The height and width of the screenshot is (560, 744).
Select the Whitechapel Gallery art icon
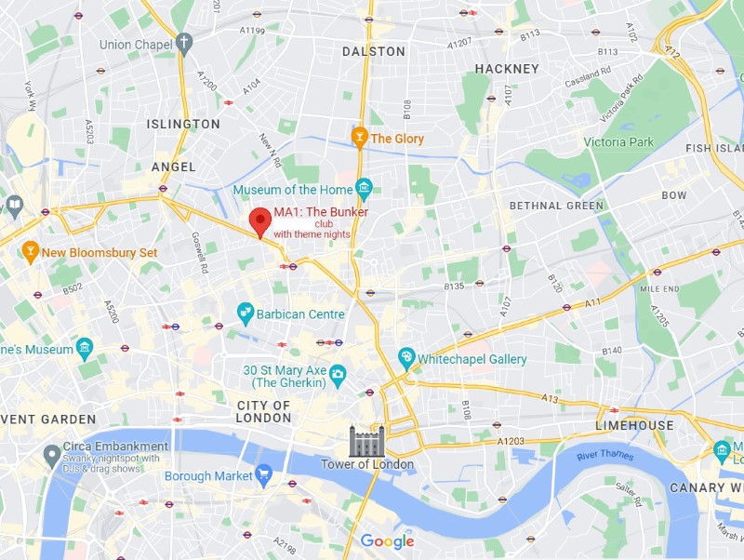coord(406,359)
